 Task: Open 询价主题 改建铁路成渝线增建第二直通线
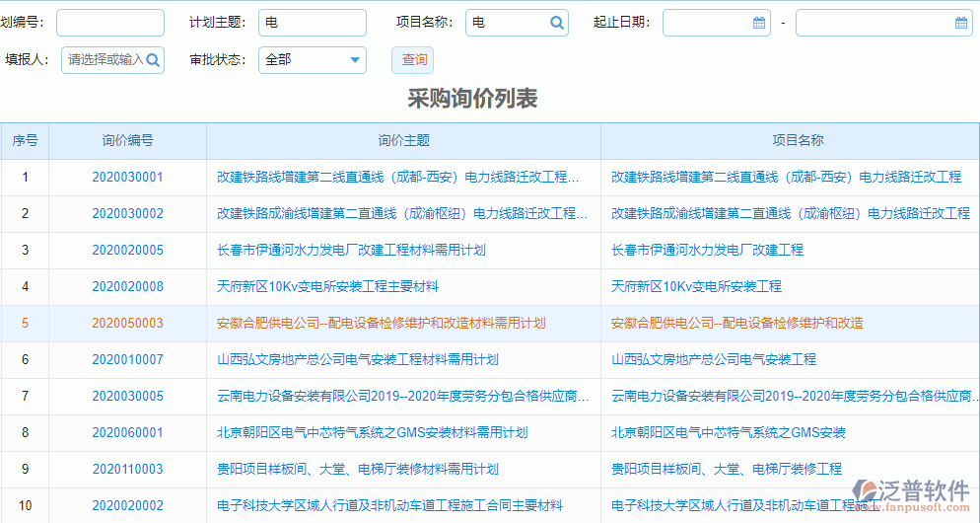[x=402, y=214]
